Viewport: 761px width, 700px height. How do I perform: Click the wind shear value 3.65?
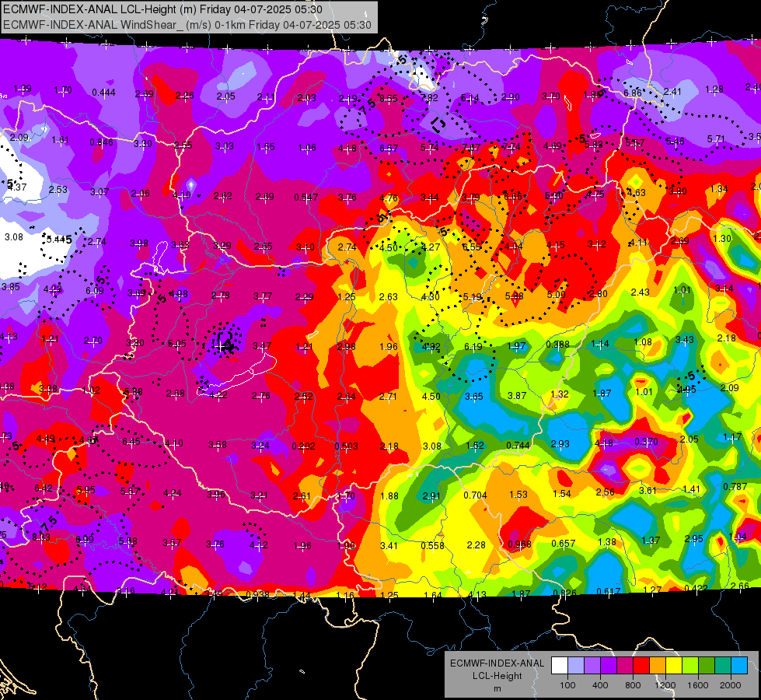tap(474, 397)
